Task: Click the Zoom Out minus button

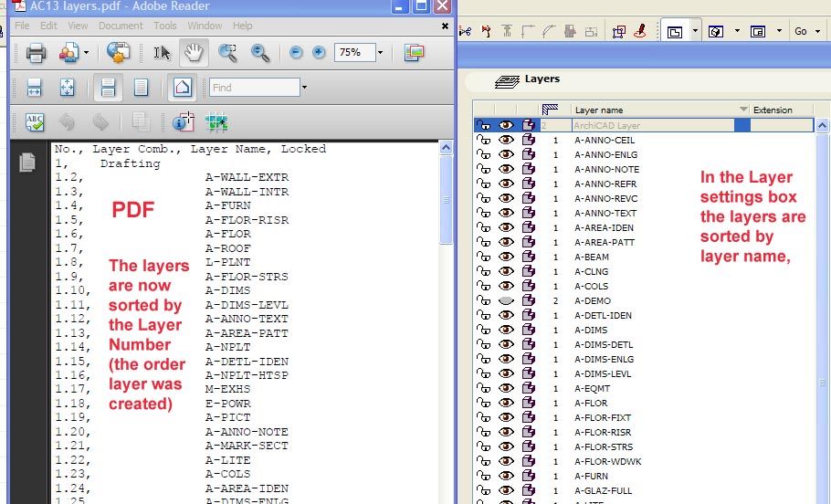Action: pyautogui.click(x=296, y=52)
